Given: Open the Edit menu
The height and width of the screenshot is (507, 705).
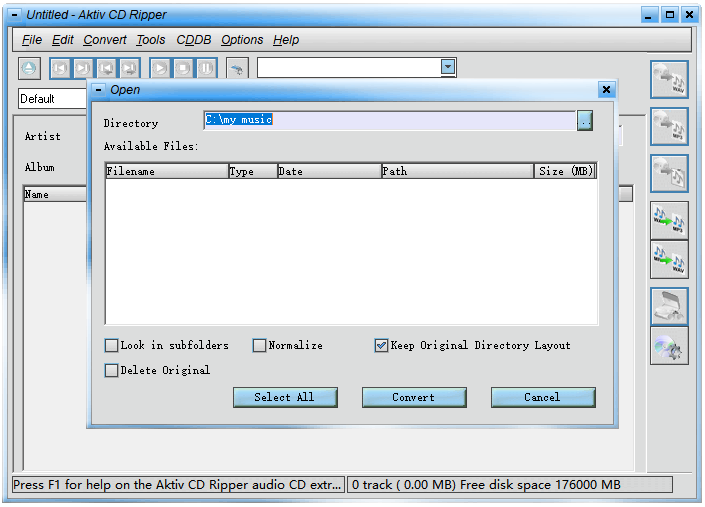Looking at the screenshot, I should (62, 40).
